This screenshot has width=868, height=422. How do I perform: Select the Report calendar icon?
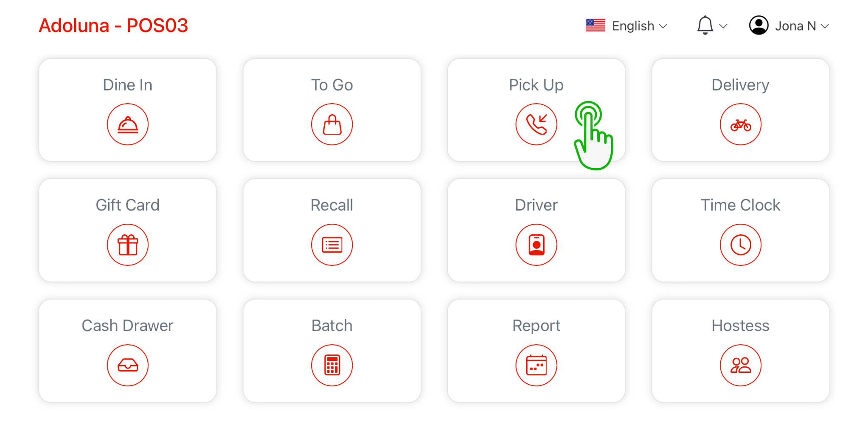536,365
